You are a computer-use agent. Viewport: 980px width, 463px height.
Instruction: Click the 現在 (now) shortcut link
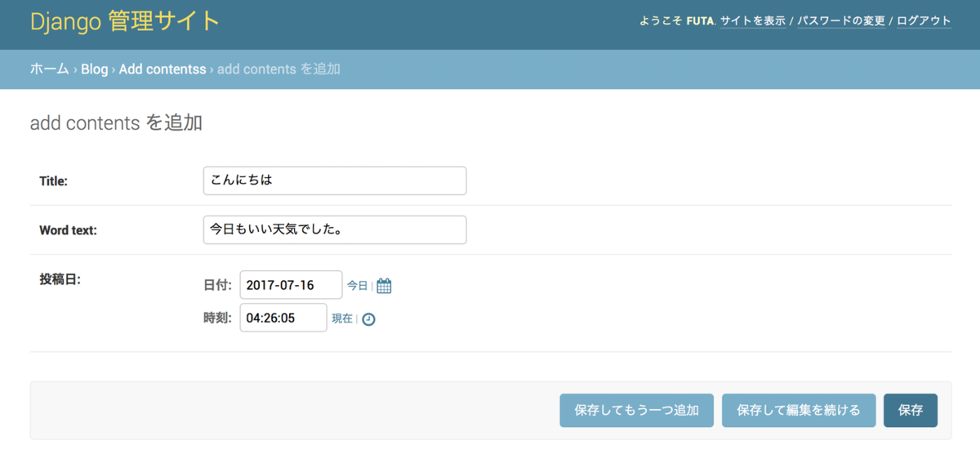342,318
